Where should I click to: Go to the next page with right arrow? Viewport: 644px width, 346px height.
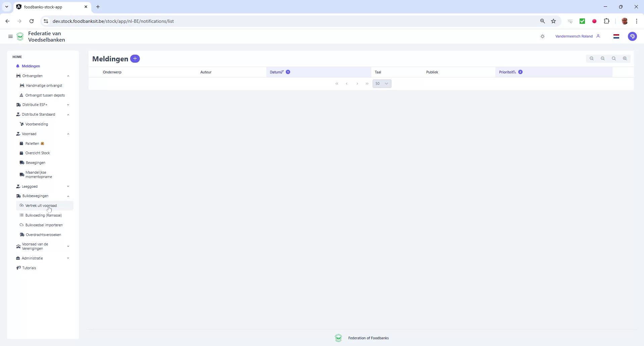click(357, 83)
